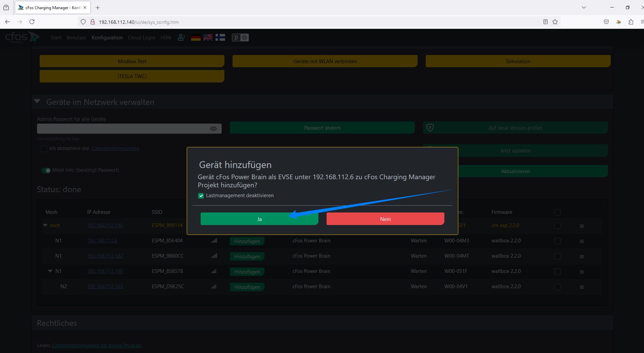Viewport: 644px width, 353px height.
Task: Click Hinzufügen for ESPM_9B60CC
Action: pos(247,256)
